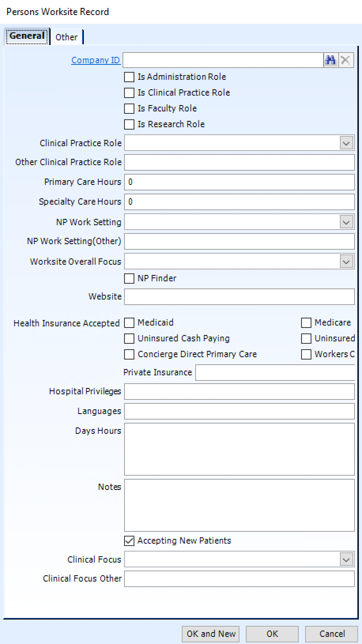Click the Cancel button
This screenshot has width=362, height=644.
tap(332, 634)
